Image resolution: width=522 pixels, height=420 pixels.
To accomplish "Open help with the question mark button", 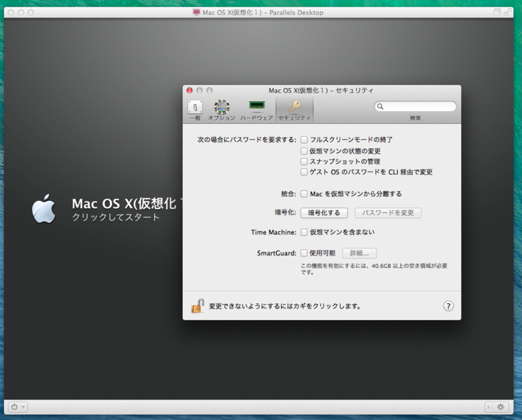I will 448,306.
